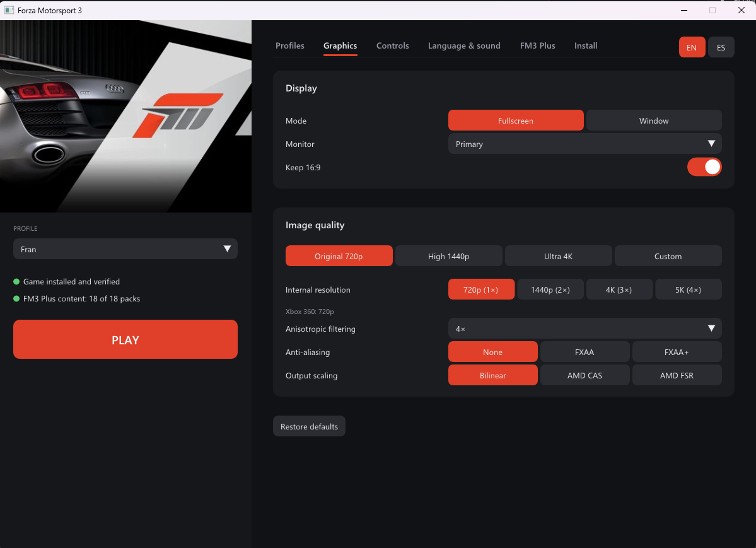Choose the Ultra 4K preset
Image resolution: width=756 pixels, height=548 pixels.
tap(558, 256)
